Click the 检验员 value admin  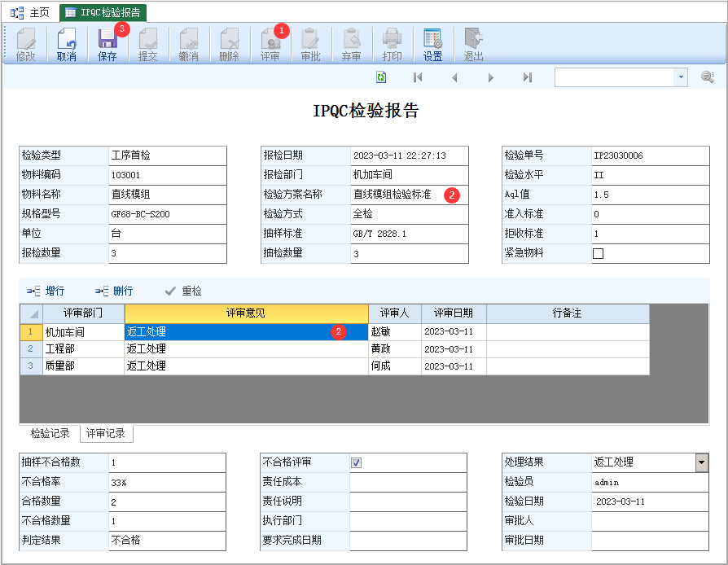[x=607, y=482]
